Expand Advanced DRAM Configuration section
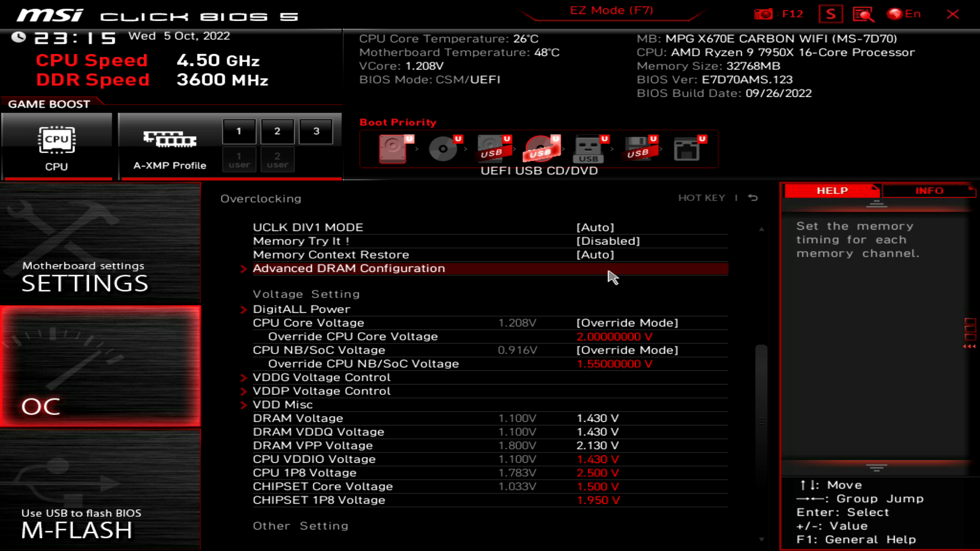Image resolution: width=980 pixels, height=551 pixels. click(349, 268)
